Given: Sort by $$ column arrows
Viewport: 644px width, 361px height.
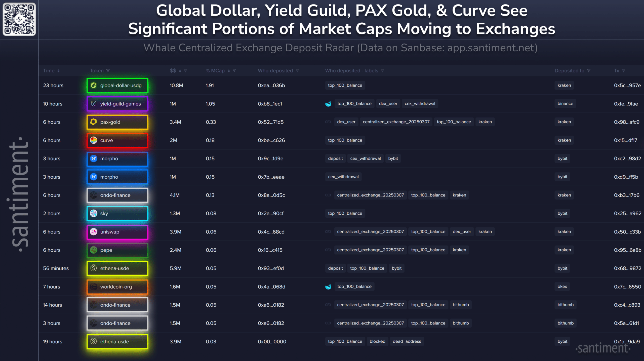Looking at the screenshot, I should pos(180,71).
